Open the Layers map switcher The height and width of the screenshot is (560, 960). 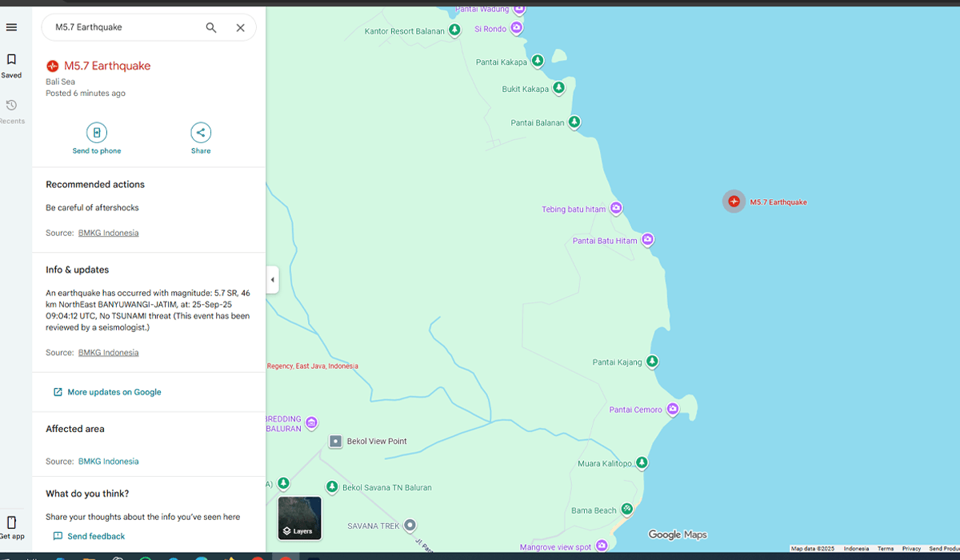(299, 518)
